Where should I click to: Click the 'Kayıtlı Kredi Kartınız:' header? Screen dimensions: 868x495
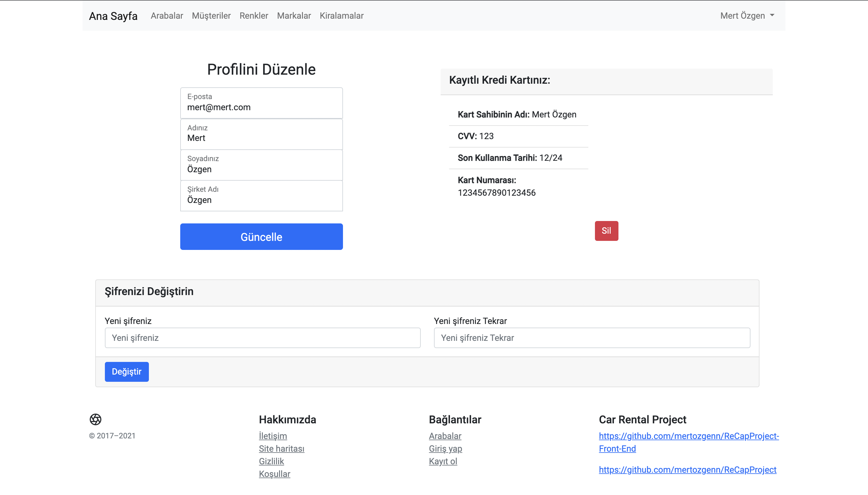pos(606,82)
